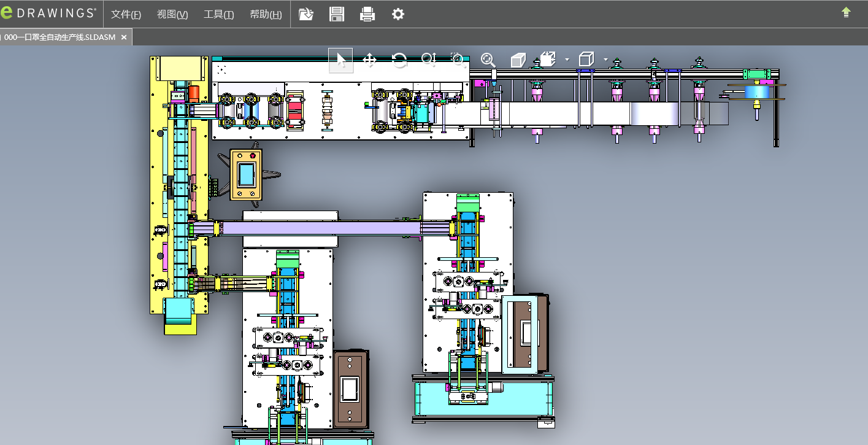The width and height of the screenshot is (868, 445).
Task: Open the view orientation dropdown arrow
Action: pos(567,60)
